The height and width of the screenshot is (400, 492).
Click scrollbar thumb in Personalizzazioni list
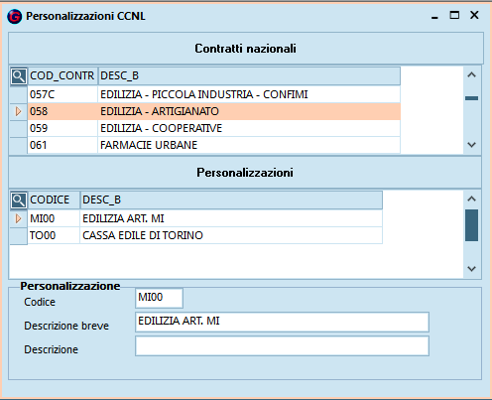pos(472,225)
